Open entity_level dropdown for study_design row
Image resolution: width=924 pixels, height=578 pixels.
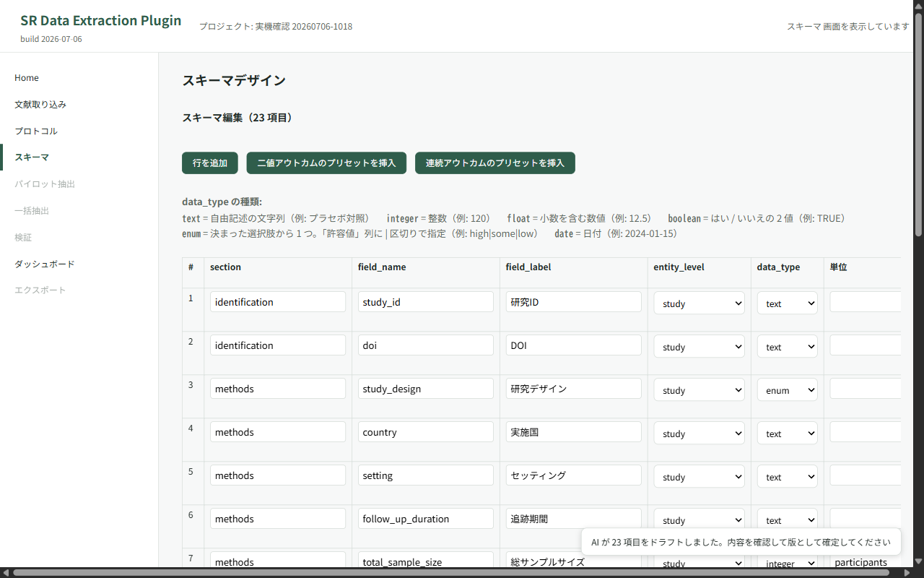pos(699,390)
